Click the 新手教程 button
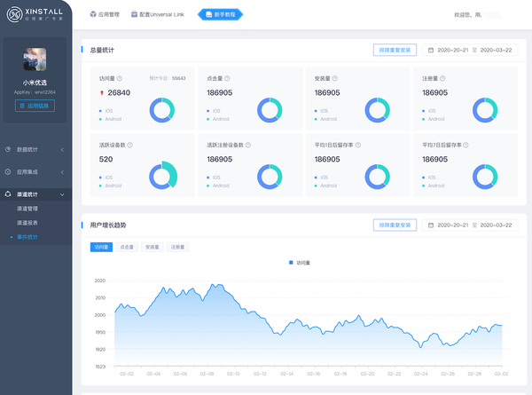Image resolution: width=532 pixels, height=395 pixels. [220, 14]
